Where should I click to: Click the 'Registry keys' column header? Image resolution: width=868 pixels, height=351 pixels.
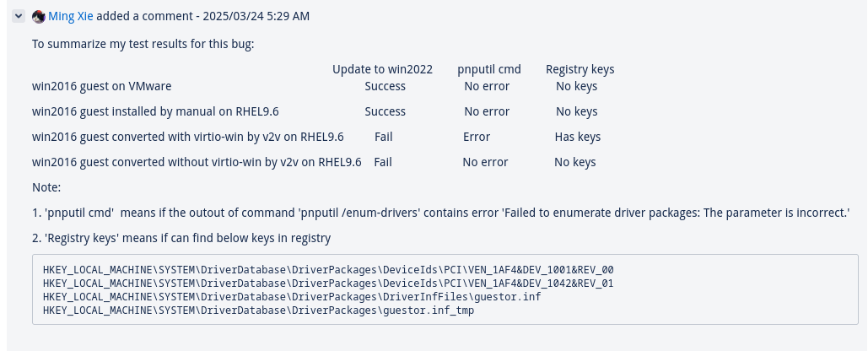pyautogui.click(x=580, y=69)
